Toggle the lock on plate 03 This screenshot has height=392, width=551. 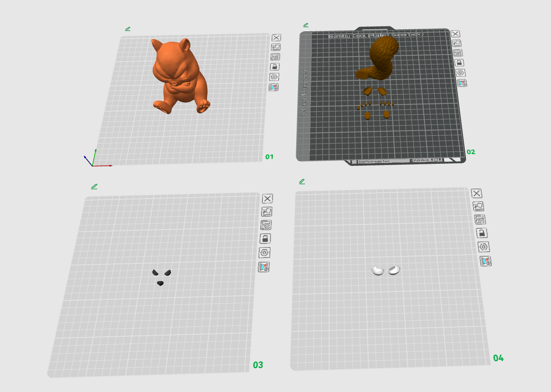[x=265, y=239]
